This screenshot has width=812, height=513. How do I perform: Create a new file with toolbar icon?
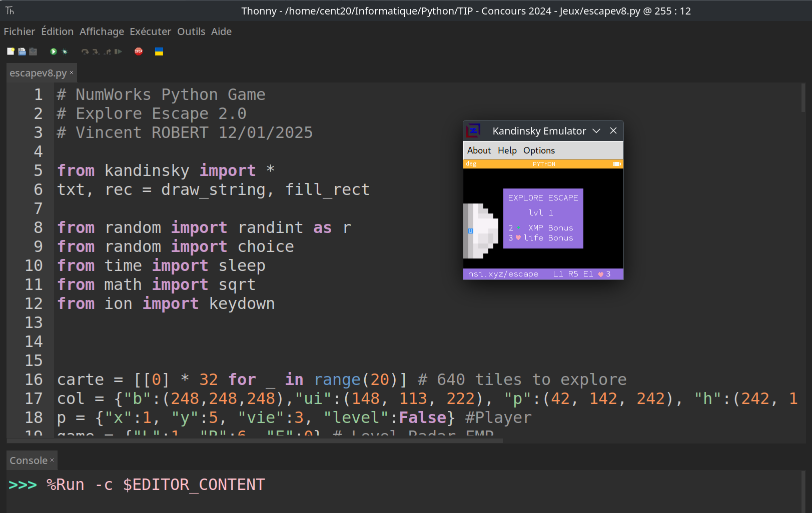[x=11, y=51]
